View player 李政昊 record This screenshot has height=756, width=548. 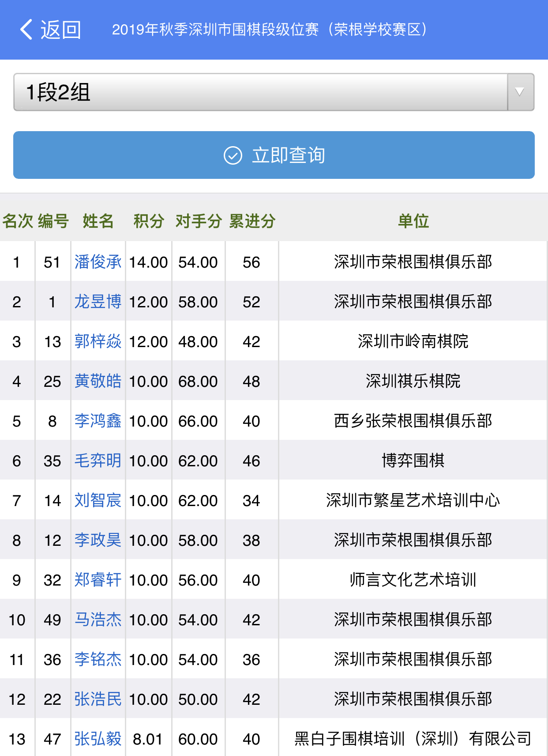click(x=98, y=540)
